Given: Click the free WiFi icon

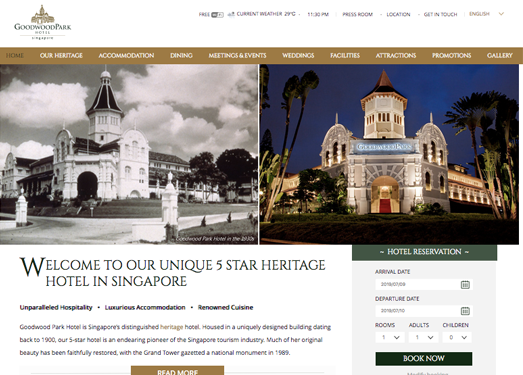Looking at the screenshot, I should pyautogui.click(x=217, y=15).
